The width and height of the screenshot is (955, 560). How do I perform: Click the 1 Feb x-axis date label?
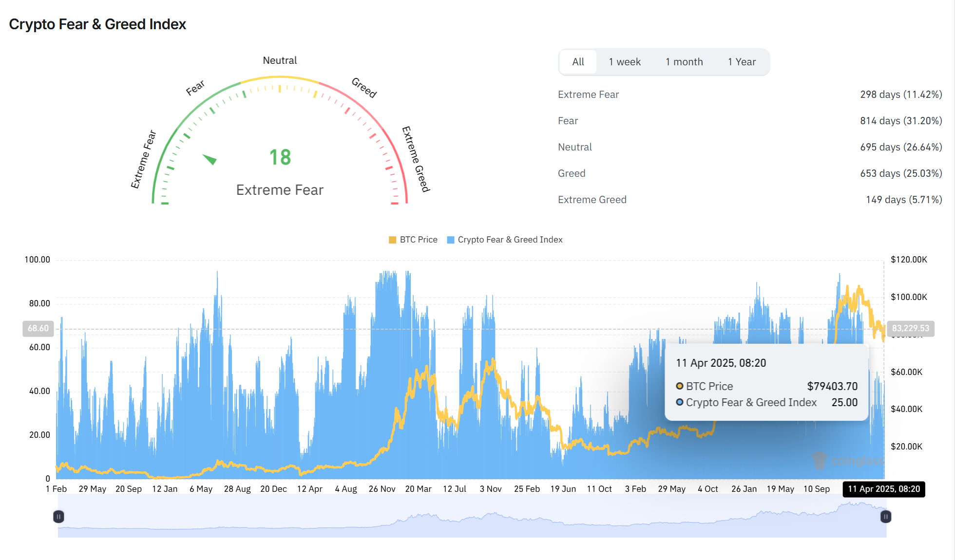click(x=56, y=489)
